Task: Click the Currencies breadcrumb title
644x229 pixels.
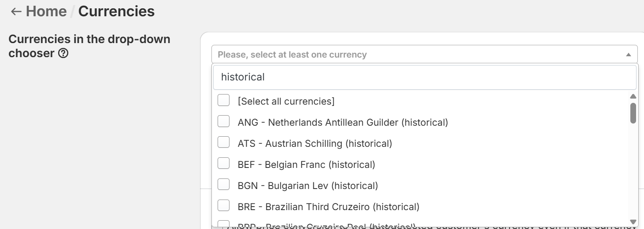Action: pos(116,11)
